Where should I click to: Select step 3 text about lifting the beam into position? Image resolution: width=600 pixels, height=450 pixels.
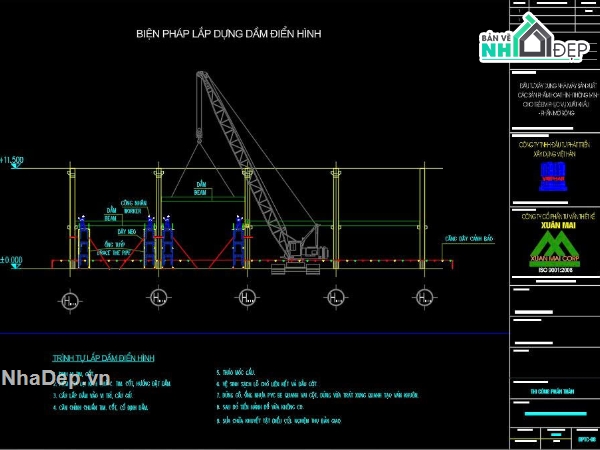click(93, 395)
